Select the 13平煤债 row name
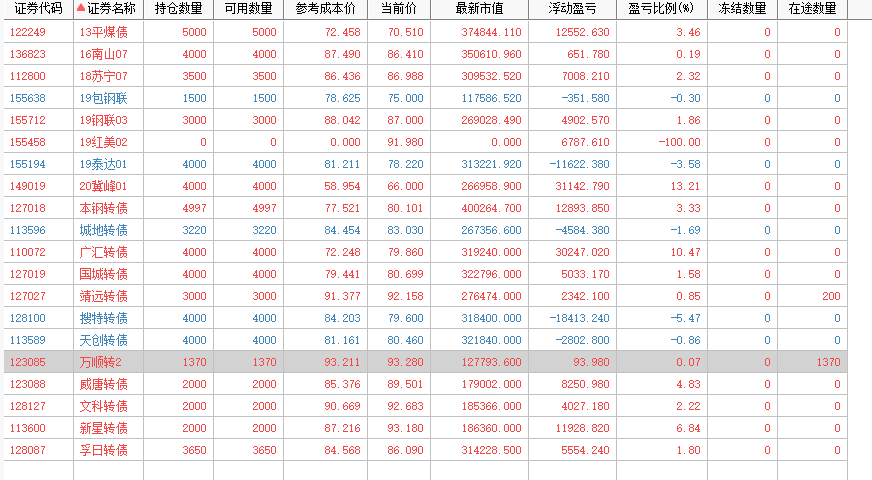872x480 pixels. coord(103,32)
